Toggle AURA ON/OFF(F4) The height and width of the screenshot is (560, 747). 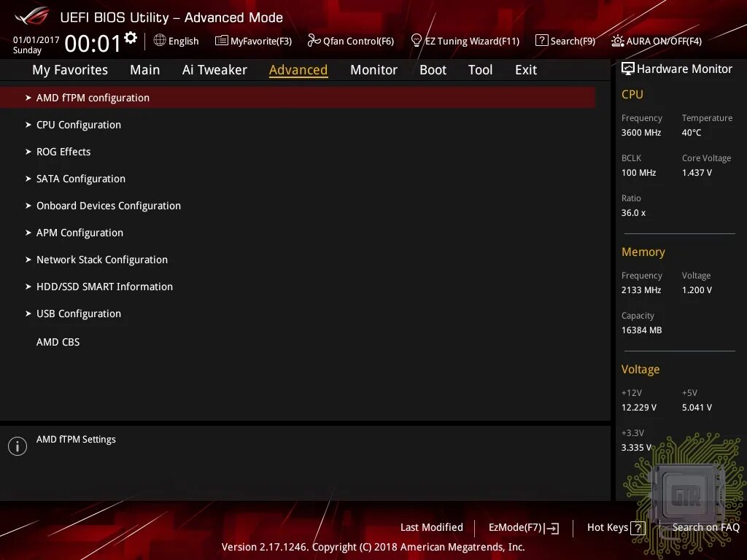[x=664, y=41]
